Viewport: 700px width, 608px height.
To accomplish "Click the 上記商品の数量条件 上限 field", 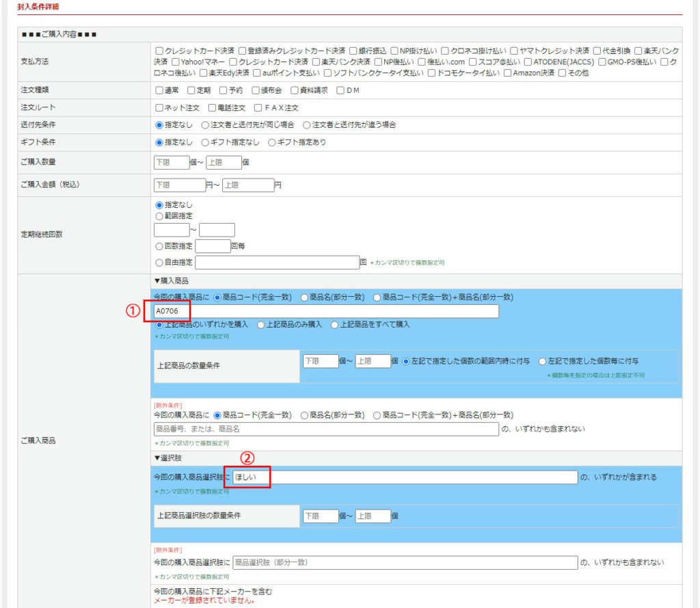I will click(373, 361).
